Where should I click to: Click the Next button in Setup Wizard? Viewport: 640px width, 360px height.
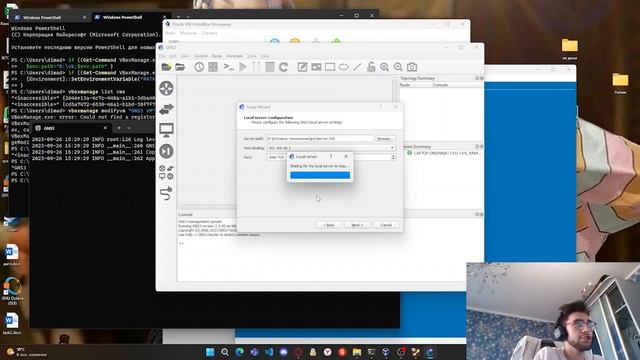coord(357,225)
